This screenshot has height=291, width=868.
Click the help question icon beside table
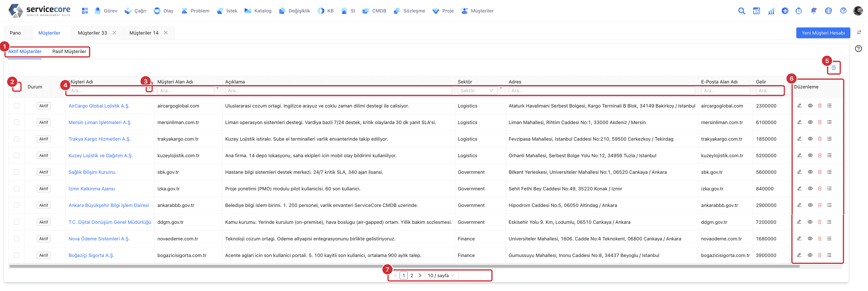[x=858, y=49]
